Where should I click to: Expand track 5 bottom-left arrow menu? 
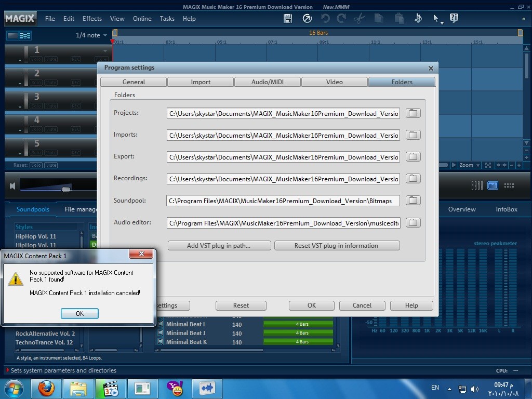(20, 154)
